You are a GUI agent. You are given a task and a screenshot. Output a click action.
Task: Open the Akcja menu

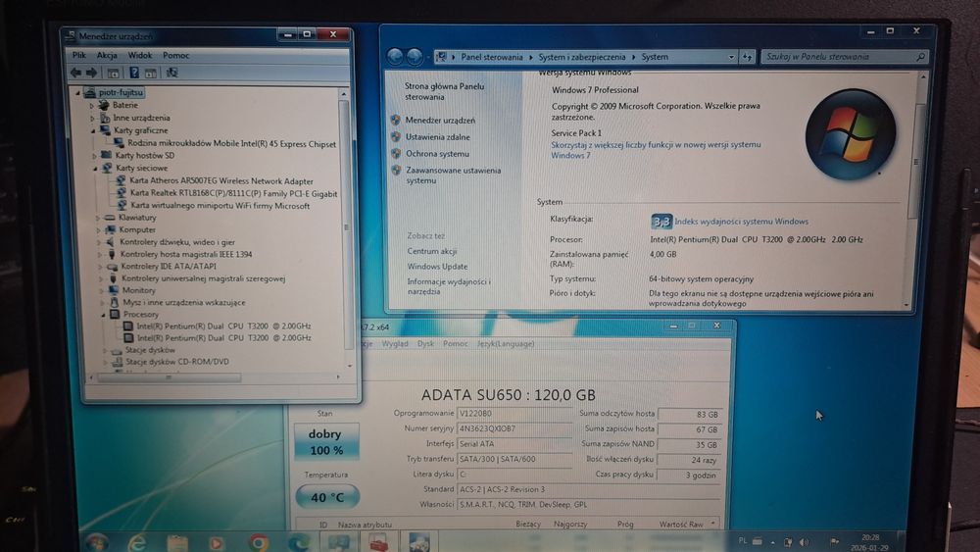click(x=107, y=55)
